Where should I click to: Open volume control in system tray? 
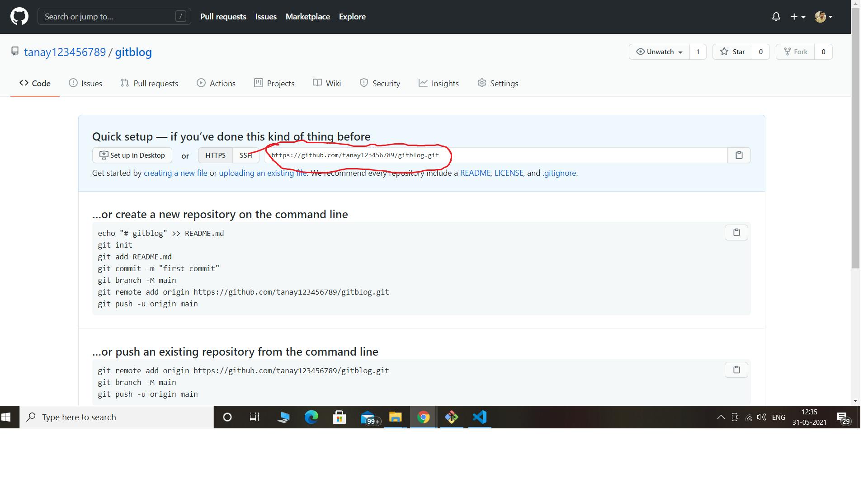[x=762, y=417]
